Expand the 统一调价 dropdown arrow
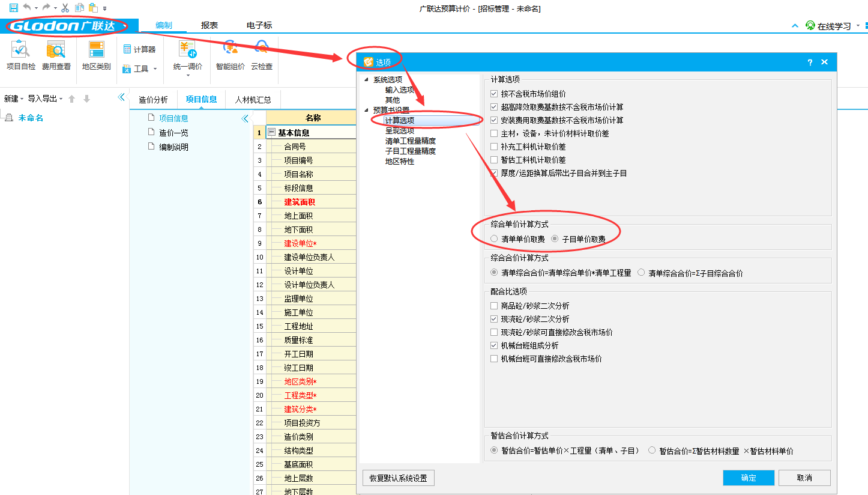The width and height of the screenshot is (868, 495). 188,75
